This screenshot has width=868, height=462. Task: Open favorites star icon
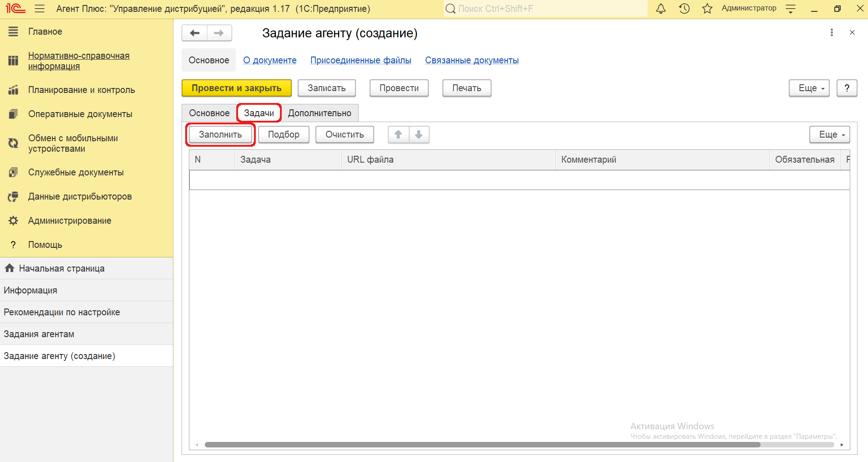[707, 9]
